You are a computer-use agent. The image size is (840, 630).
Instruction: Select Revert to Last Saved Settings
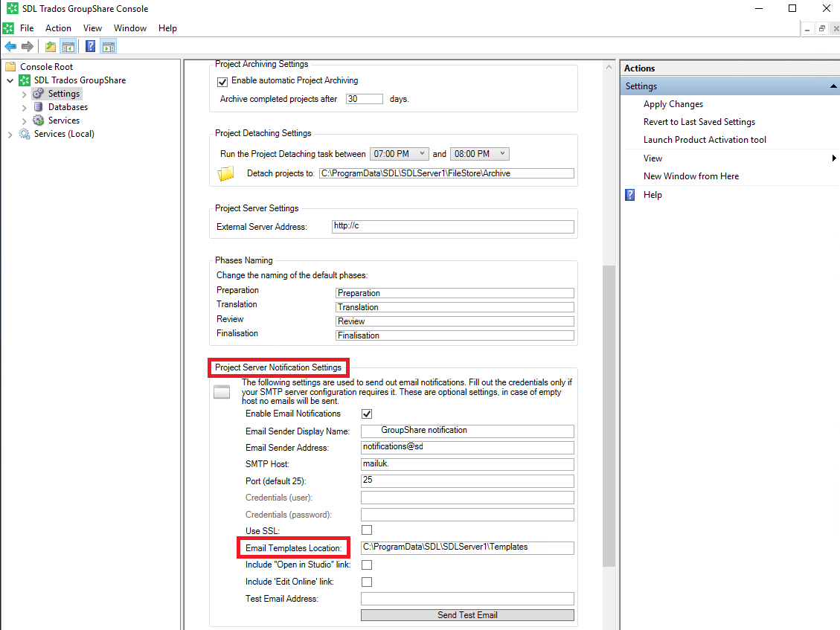[x=699, y=121]
